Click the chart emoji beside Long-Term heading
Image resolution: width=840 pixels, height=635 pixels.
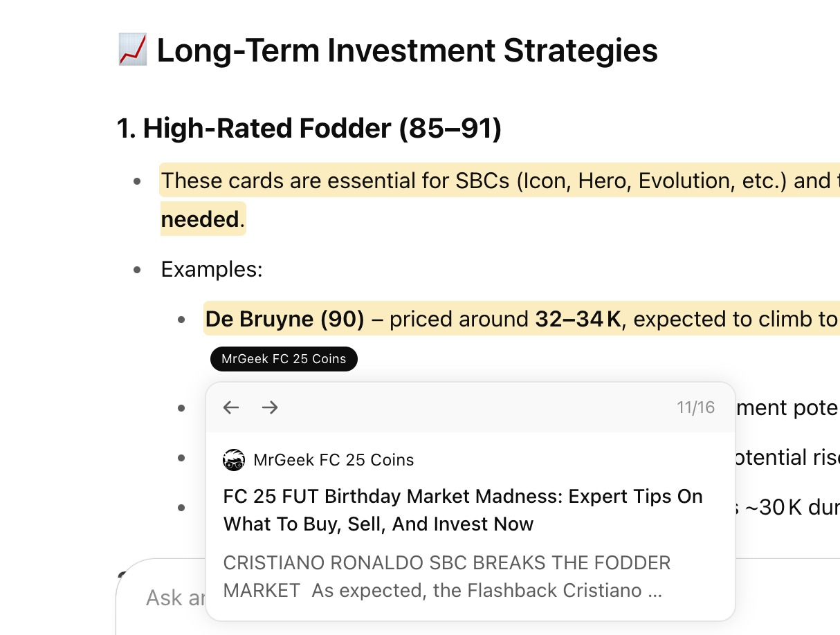[x=132, y=50]
